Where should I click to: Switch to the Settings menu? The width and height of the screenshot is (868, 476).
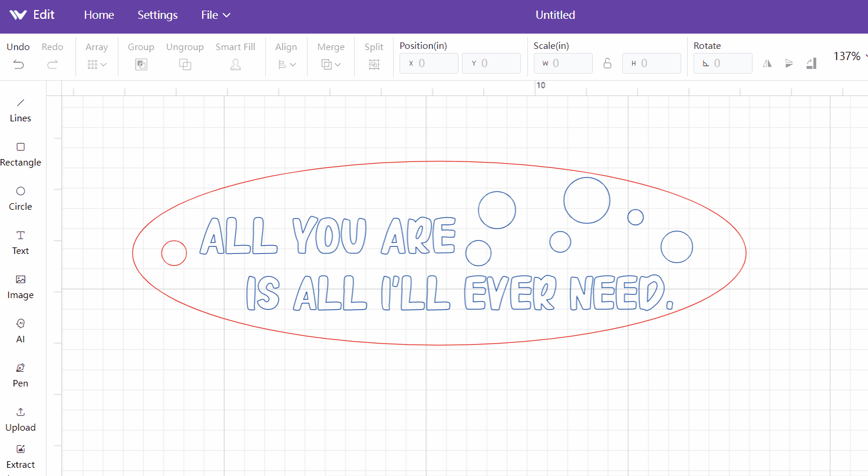point(157,15)
